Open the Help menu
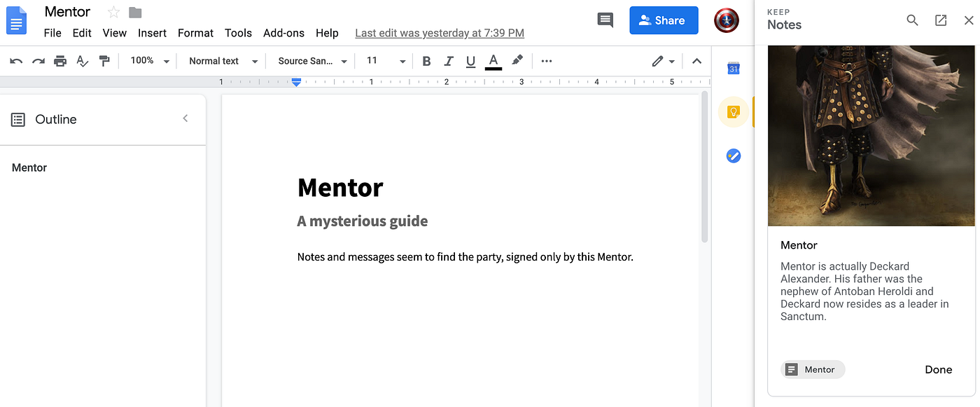Screen dimensions: 980x407 coord(327,33)
